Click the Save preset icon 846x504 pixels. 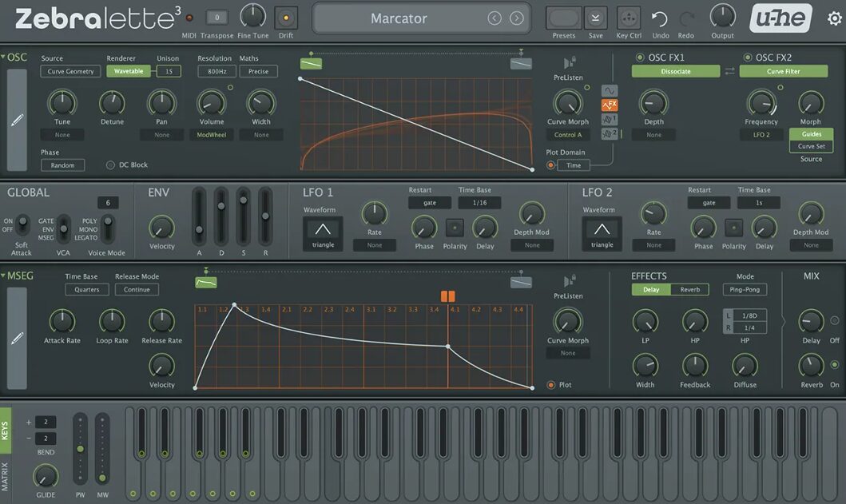pyautogui.click(x=595, y=18)
